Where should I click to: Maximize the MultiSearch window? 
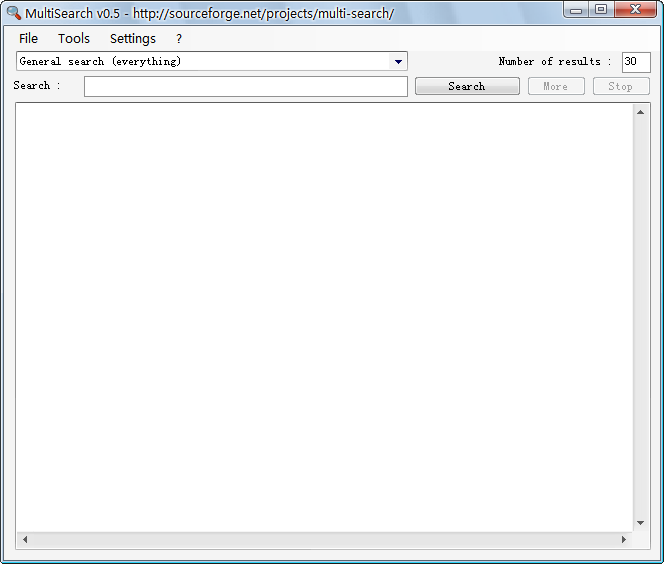pyautogui.click(x=601, y=10)
